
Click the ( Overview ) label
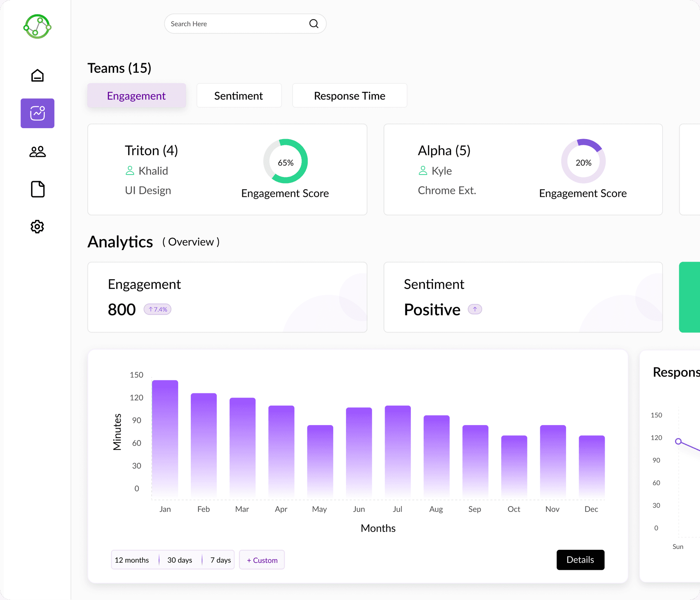pos(191,242)
